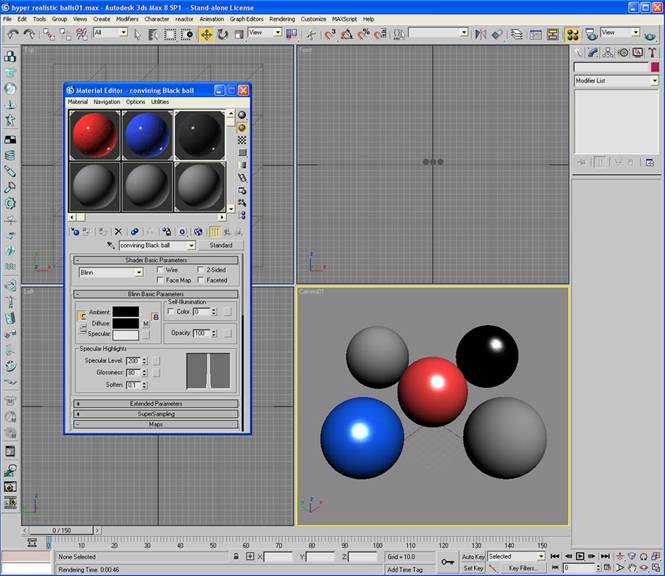Expand the Extended Parameters rollout

click(x=155, y=404)
